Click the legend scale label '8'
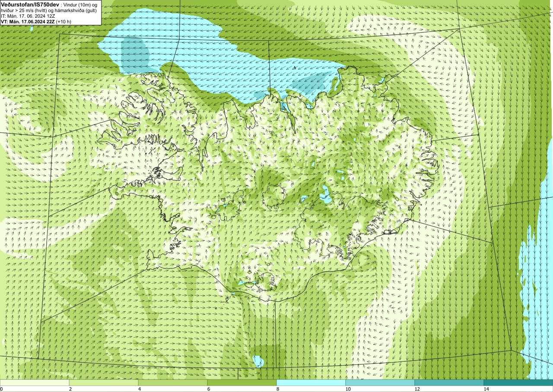The height and width of the screenshot is (392, 553). [x=277, y=389]
